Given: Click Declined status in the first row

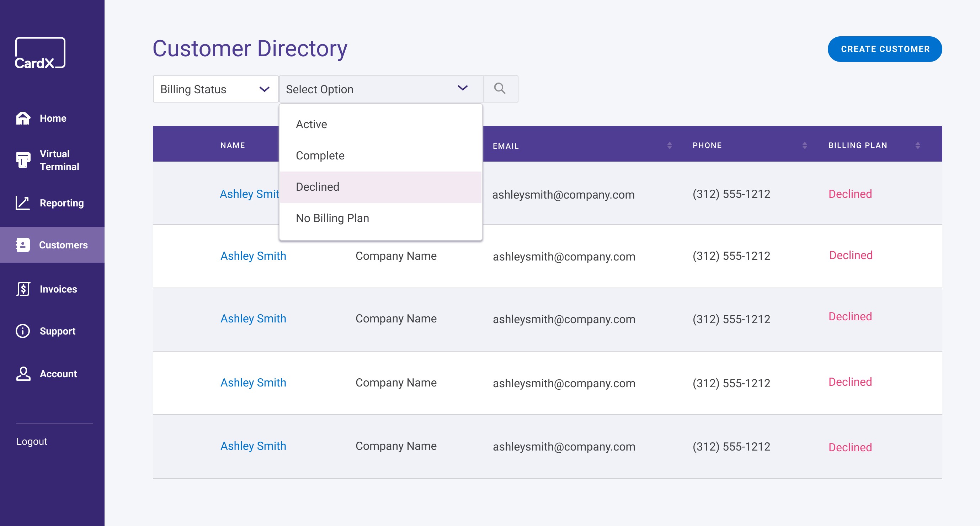Looking at the screenshot, I should click(x=850, y=194).
